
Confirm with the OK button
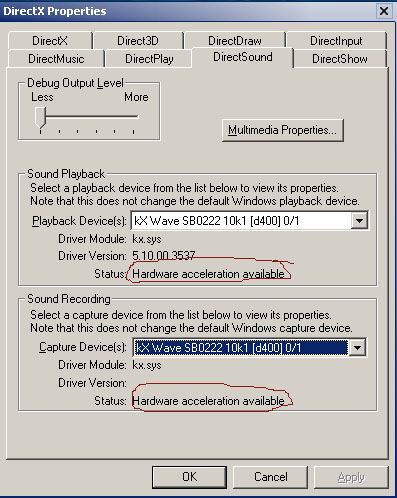[x=189, y=477]
